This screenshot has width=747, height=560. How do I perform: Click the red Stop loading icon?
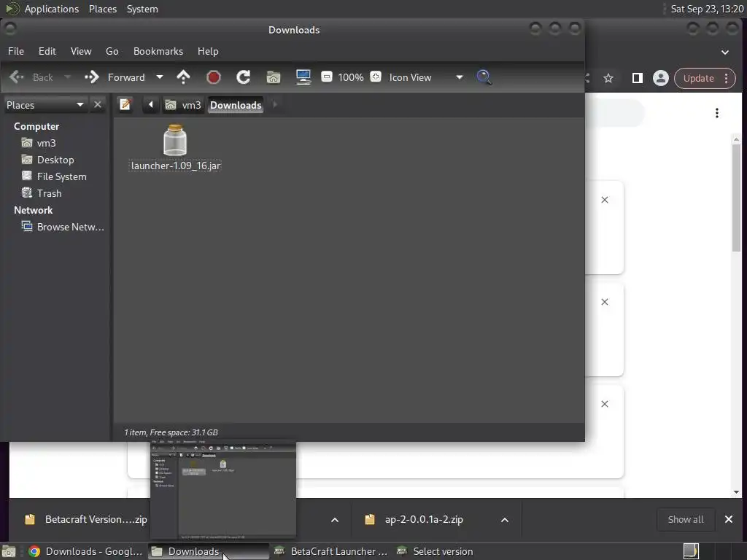(x=214, y=77)
